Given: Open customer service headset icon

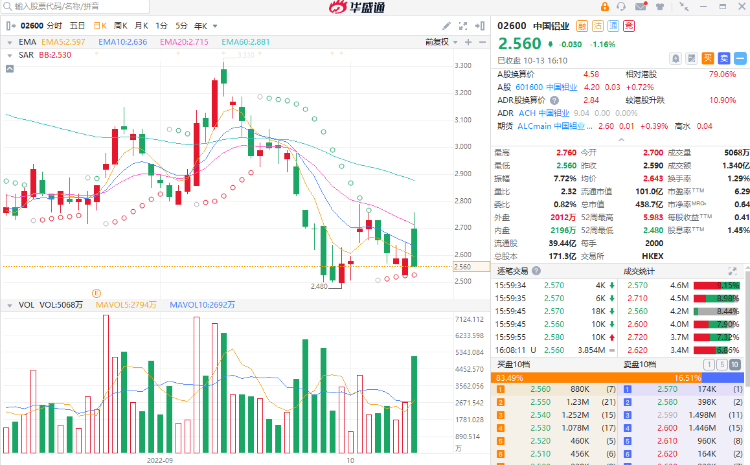Looking at the screenshot, I should [621, 6].
